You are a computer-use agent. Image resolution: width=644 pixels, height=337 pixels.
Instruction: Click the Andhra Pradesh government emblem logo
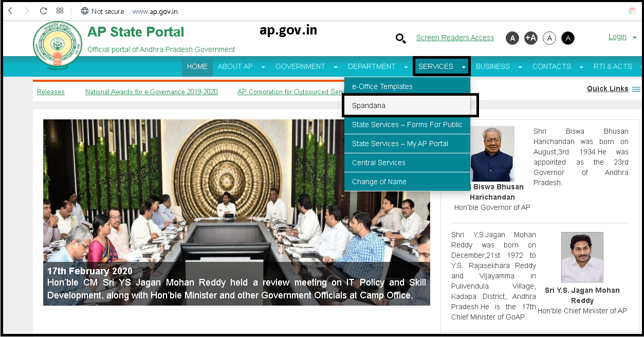(58, 46)
